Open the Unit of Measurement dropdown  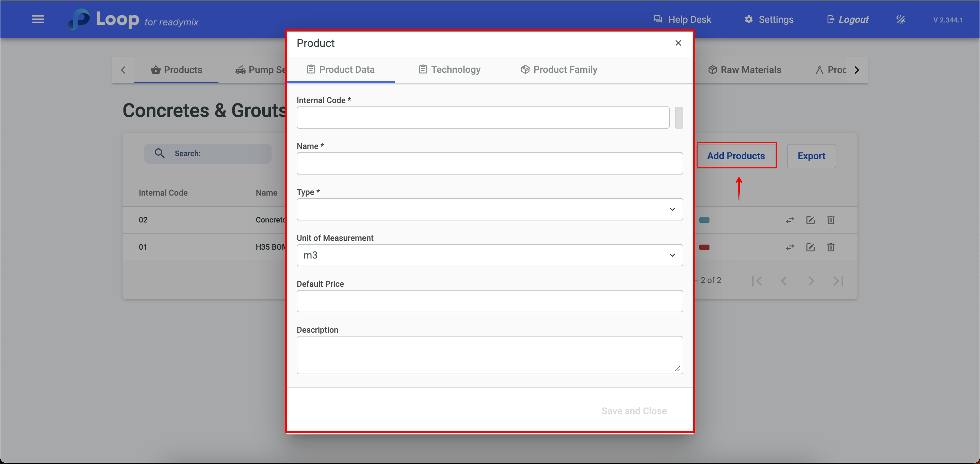(489, 255)
